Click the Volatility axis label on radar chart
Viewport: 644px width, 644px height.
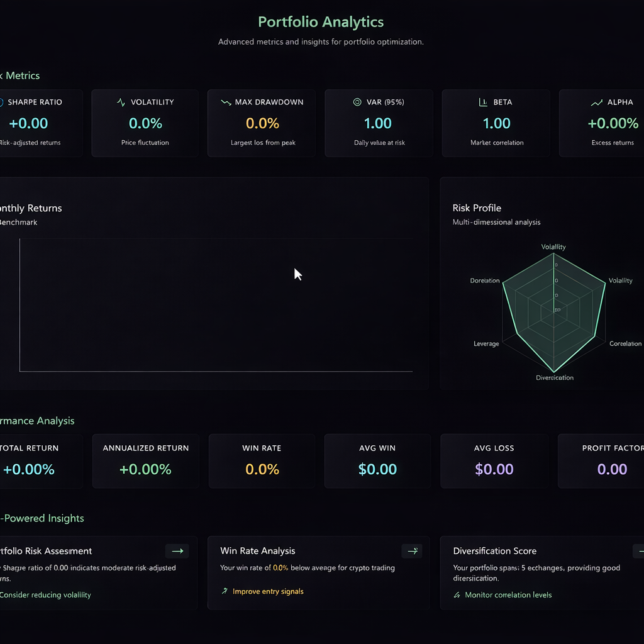(553, 247)
